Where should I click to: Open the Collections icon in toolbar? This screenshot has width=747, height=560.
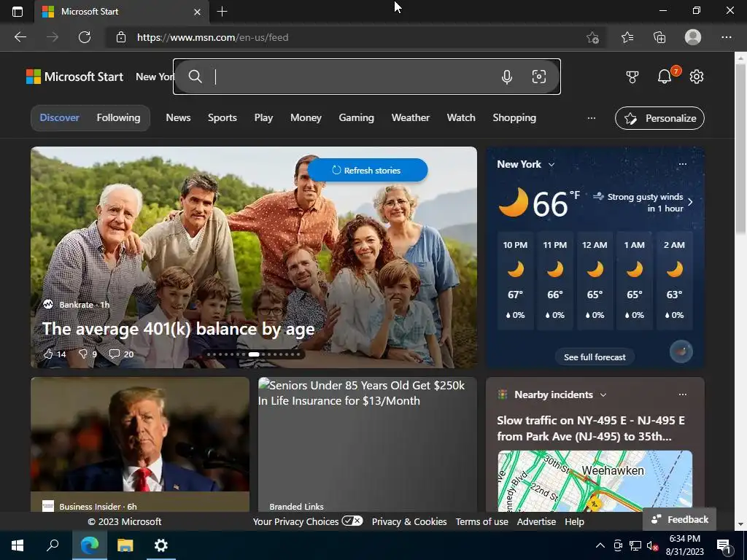click(x=659, y=37)
